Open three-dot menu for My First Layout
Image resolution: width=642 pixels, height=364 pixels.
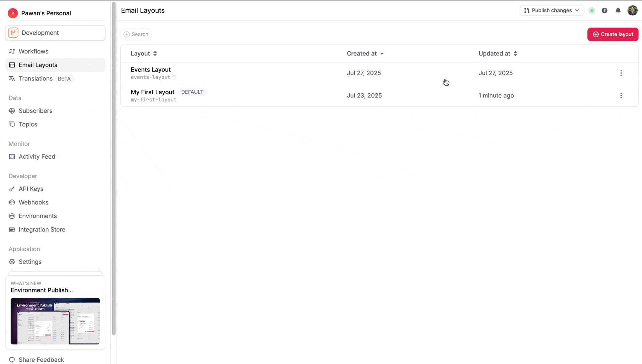coord(621,96)
